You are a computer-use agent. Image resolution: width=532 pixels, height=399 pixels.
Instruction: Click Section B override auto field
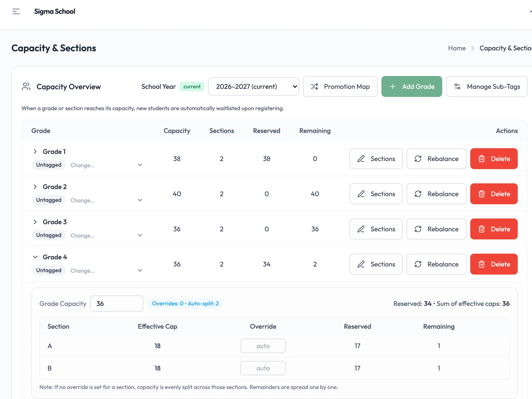pos(263,368)
